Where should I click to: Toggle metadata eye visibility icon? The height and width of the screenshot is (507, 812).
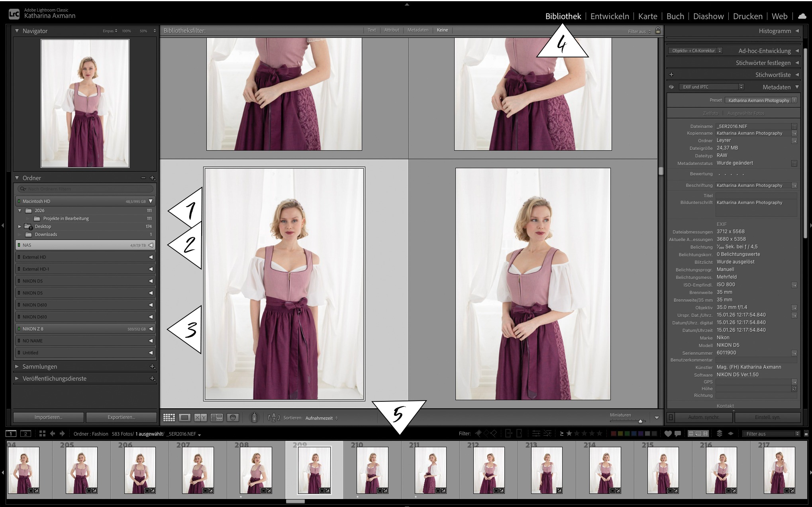[671, 87]
